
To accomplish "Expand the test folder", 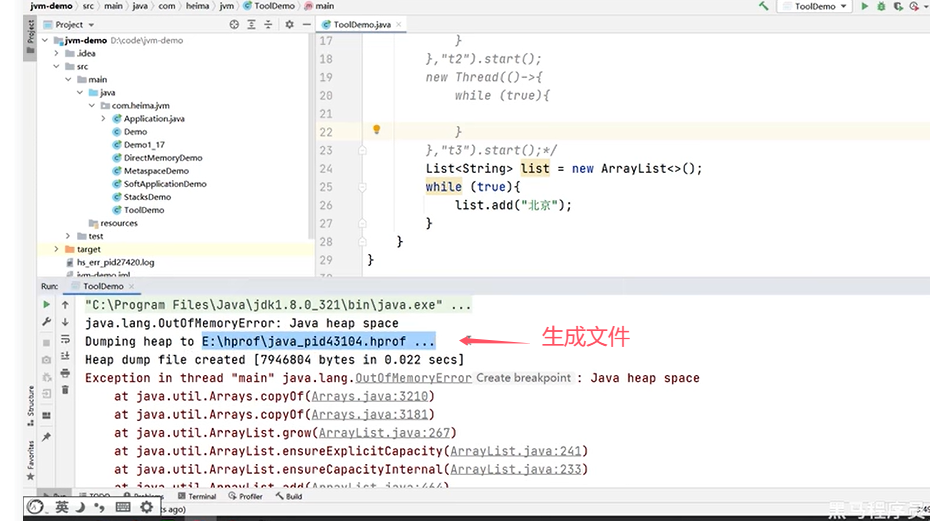I will click(68, 236).
